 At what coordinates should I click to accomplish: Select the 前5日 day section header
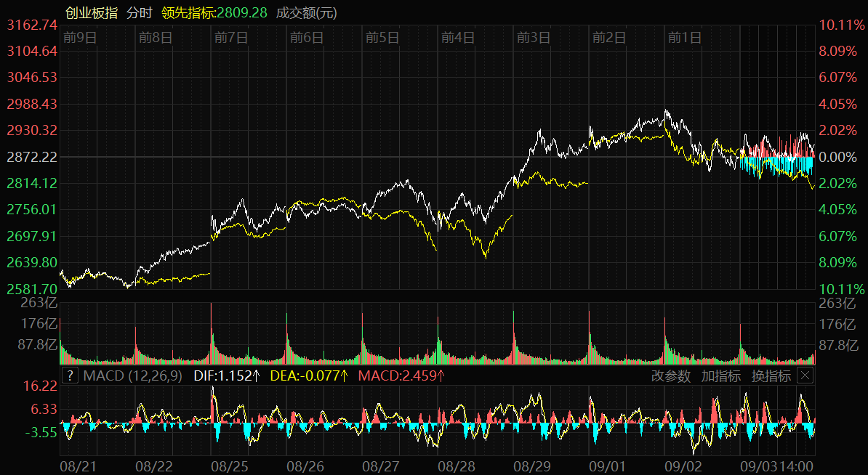(x=382, y=38)
